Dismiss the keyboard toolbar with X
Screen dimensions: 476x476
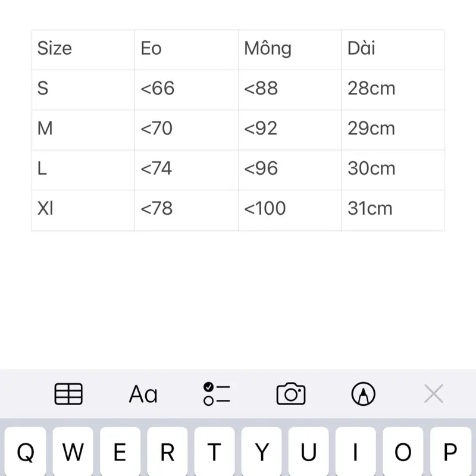pos(434,394)
